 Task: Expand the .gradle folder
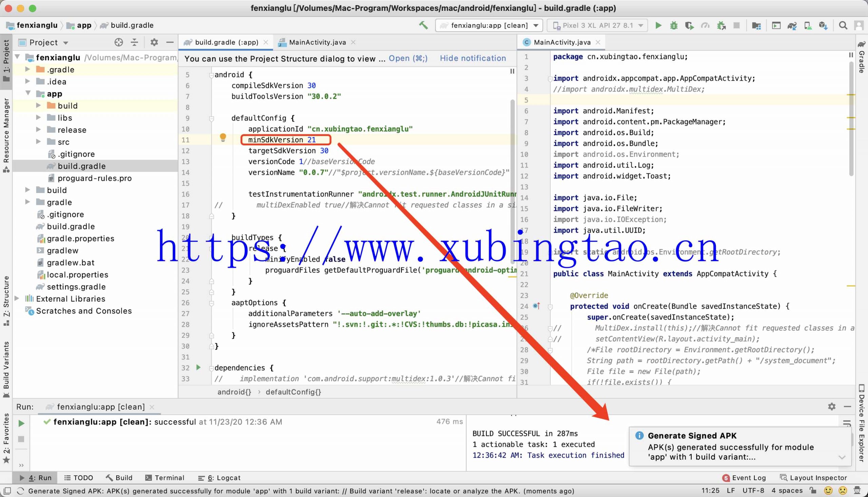27,69
